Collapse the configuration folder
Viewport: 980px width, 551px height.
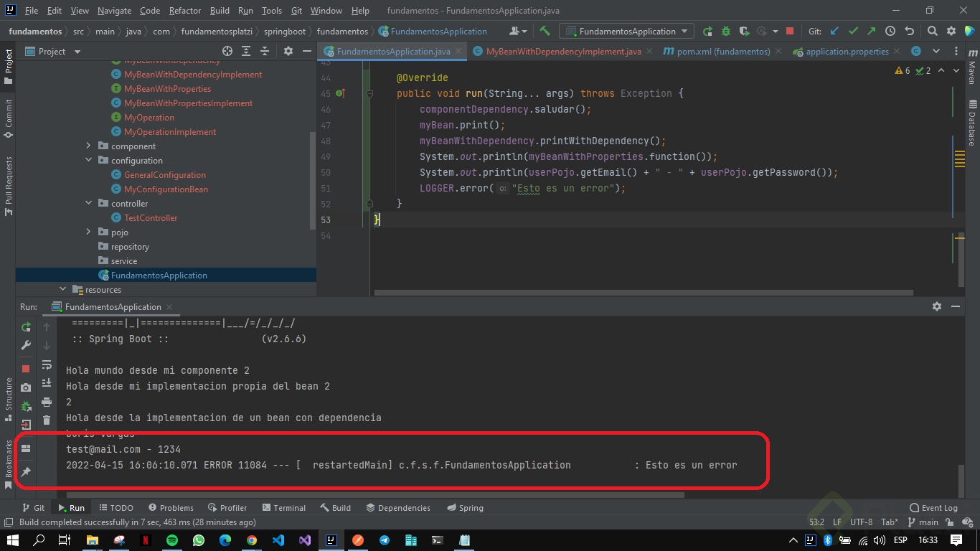(89, 161)
